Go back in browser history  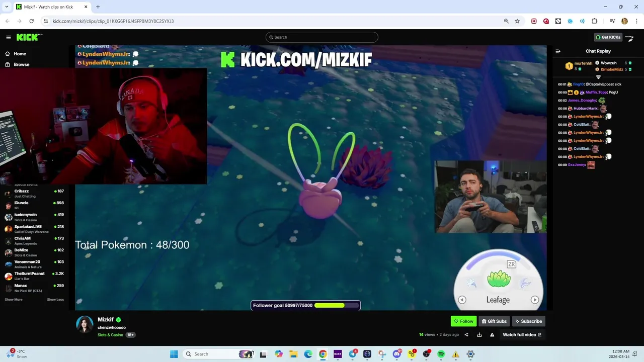[7, 21]
